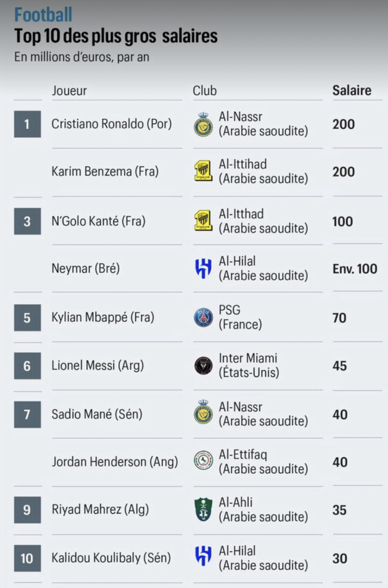Click the Al-Ahli club crest
This screenshot has width=388, height=588.
coord(203,510)
